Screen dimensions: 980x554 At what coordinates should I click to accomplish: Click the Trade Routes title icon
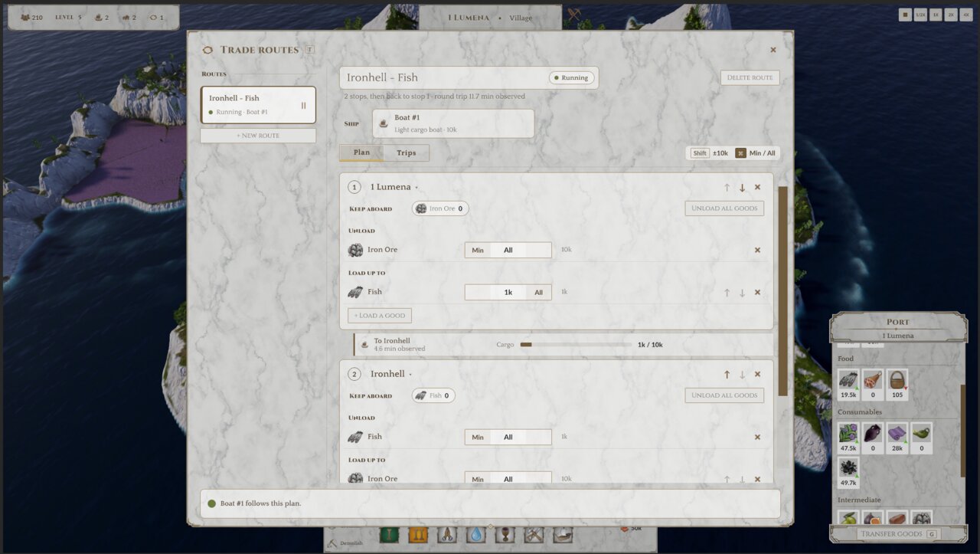point(207,50)
